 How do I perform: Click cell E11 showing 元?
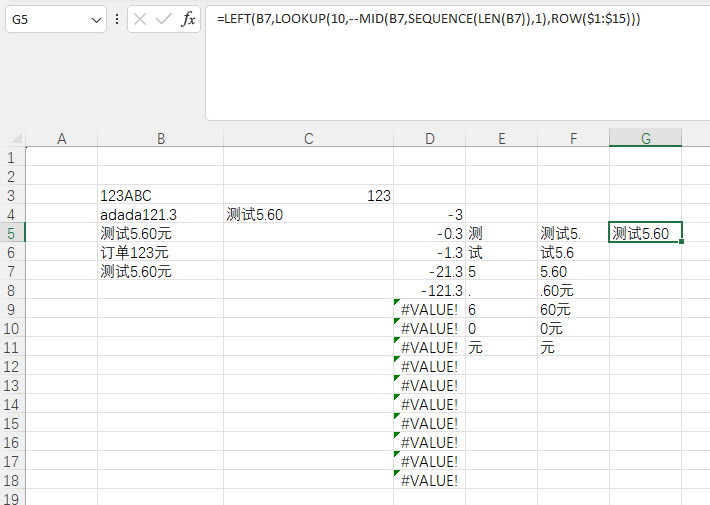pyautogui.click(x=502, y=347)
